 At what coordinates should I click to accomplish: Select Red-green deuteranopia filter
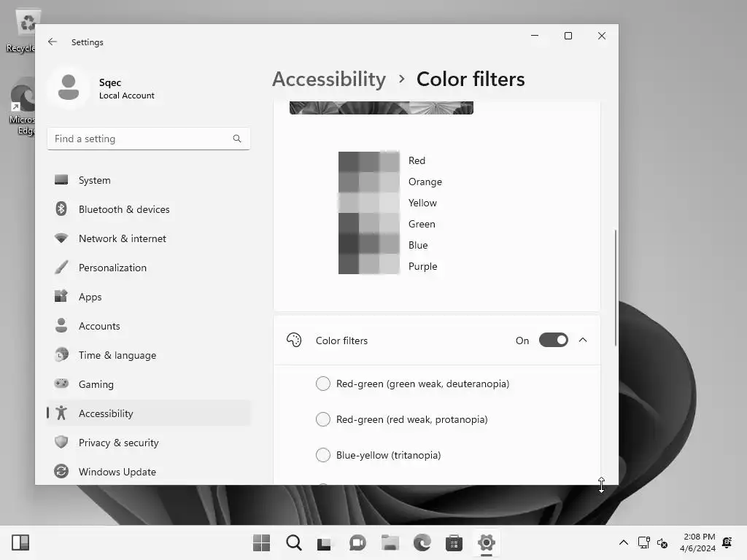point(323,384)
